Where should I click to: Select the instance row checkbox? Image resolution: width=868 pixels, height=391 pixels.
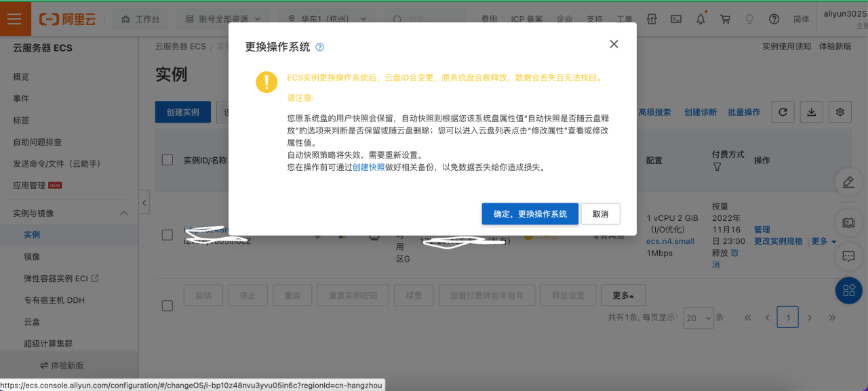click(x=167, y=235)
